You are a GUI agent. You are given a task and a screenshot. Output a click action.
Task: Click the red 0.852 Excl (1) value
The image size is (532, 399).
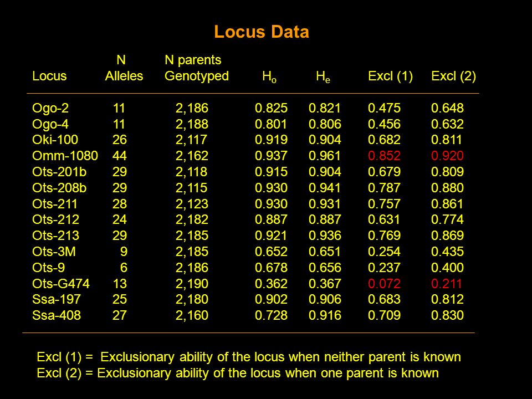[x=384, y=156]
